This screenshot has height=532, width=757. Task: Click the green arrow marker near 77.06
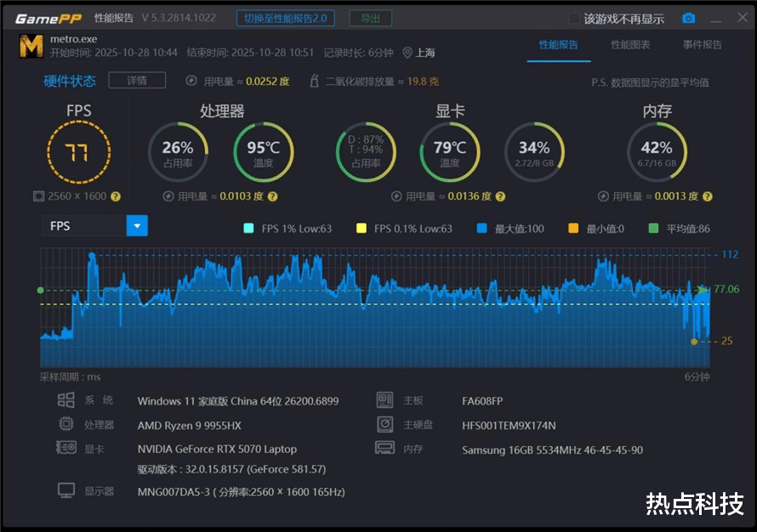tap(703, 290)
